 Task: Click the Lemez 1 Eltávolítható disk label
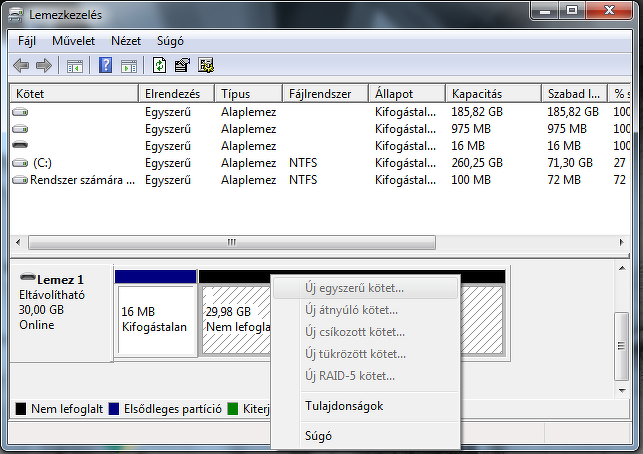(x=61, y=313)
